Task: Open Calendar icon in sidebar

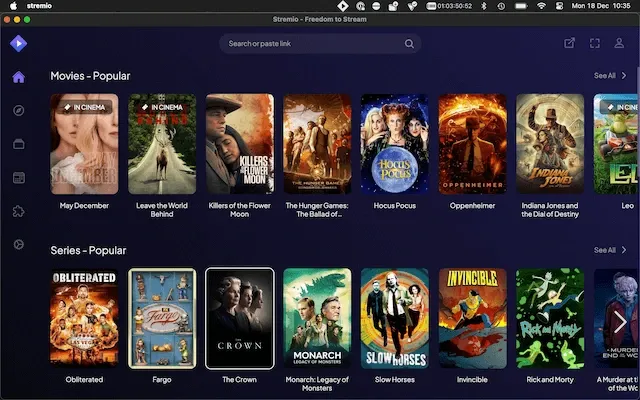Action: click(x=18, y=178)
